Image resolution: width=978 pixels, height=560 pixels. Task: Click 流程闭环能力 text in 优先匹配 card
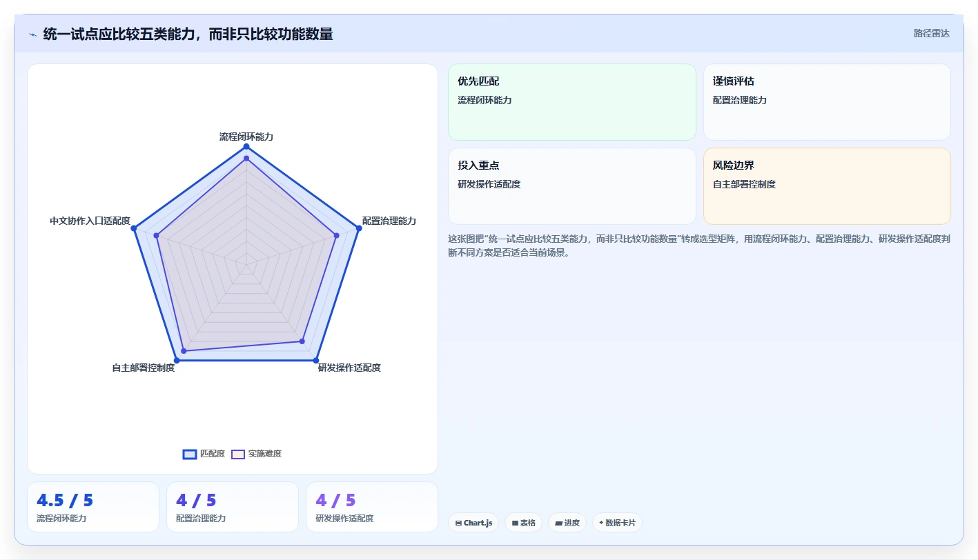pos(485,100)
